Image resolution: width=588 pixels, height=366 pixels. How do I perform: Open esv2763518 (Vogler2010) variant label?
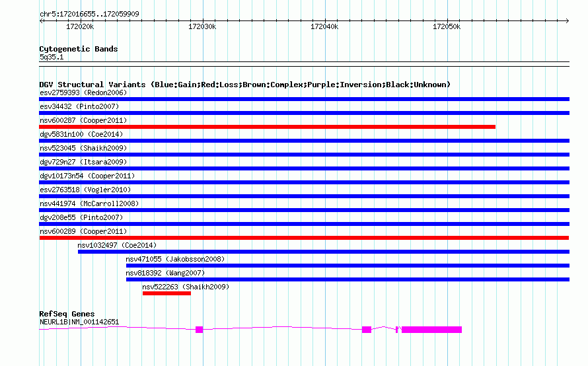click(85, 190)
